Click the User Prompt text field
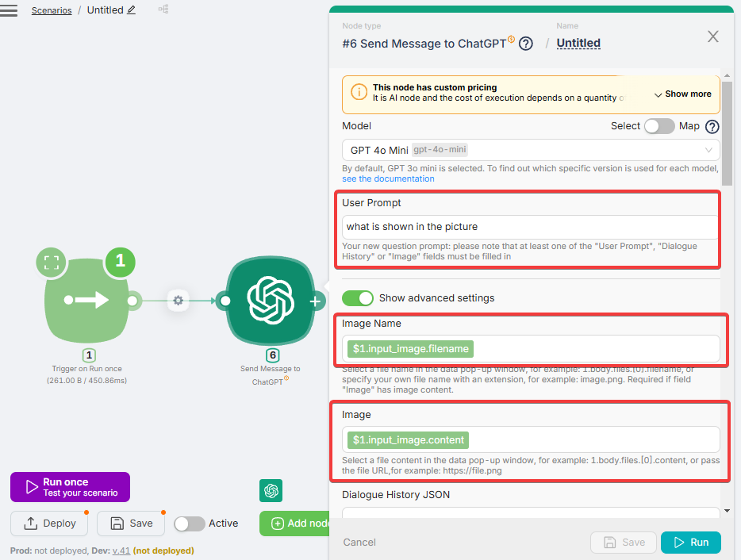The width and height of the screenshot is (741, 560). pyautogui.click(x=530, y=227)
